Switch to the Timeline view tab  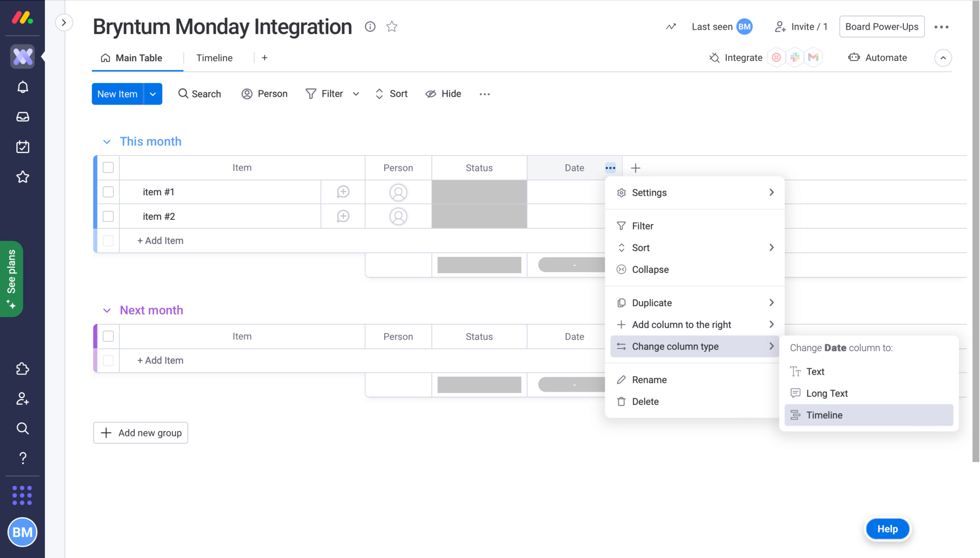214,58
